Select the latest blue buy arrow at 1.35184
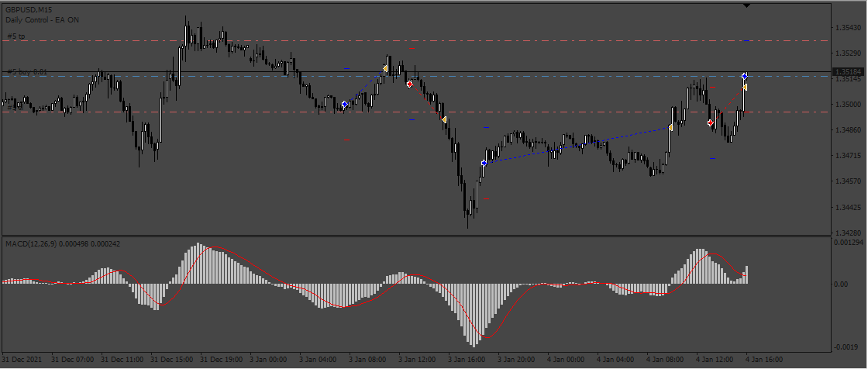 tap(745, 76)
